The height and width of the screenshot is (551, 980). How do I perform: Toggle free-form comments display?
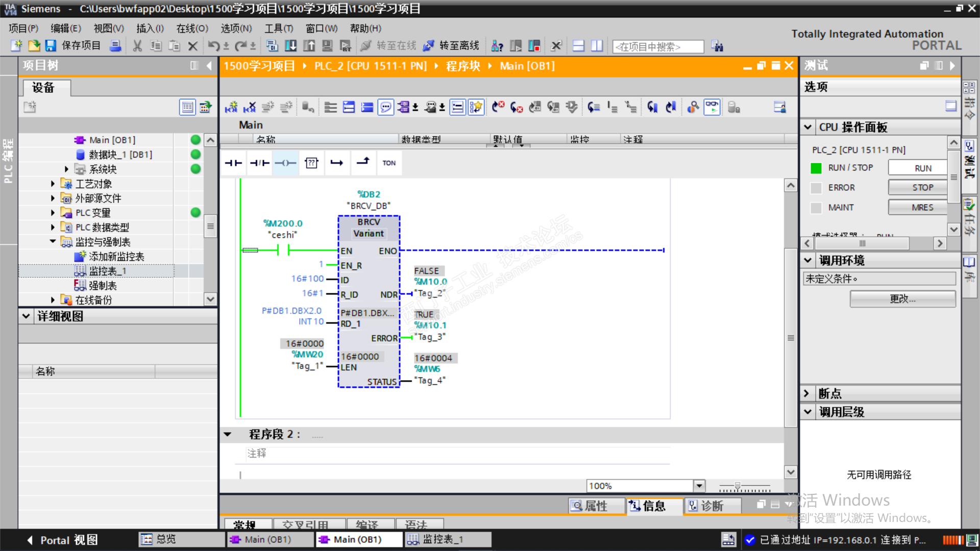click(x=386, y=107)
